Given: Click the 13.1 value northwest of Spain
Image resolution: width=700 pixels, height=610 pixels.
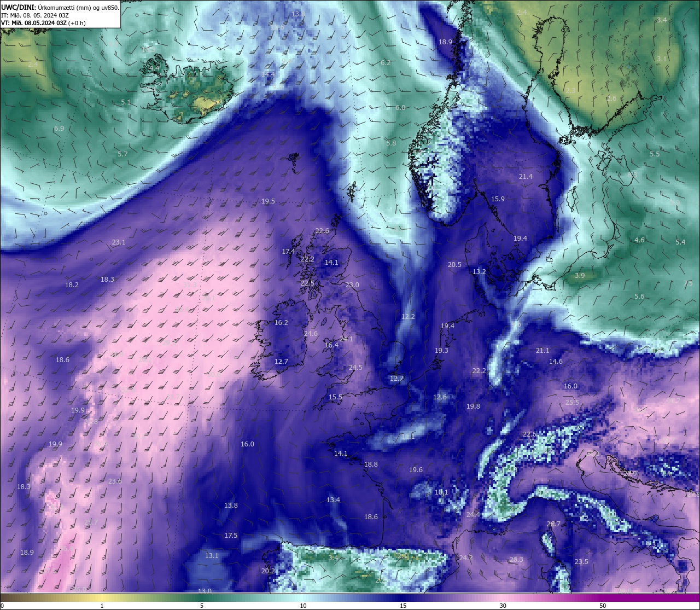Looking at the screenshot, I should pos(212,556).
